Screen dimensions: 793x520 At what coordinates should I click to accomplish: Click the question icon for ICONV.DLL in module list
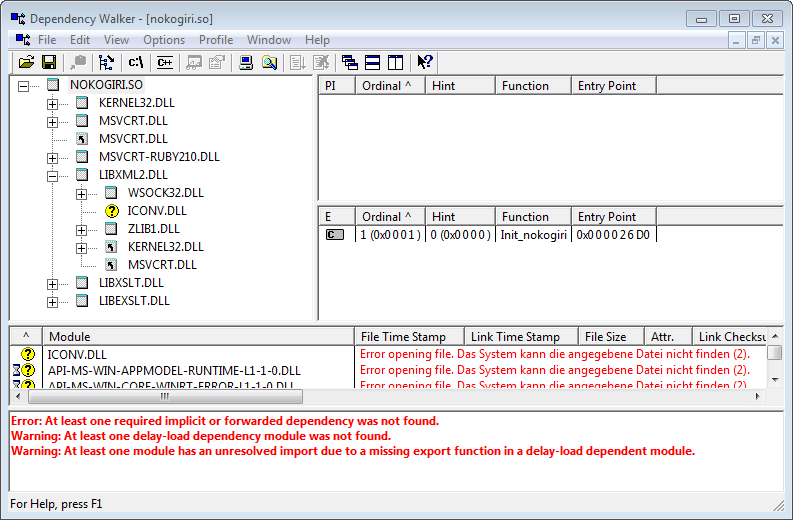tap(28, 354)
